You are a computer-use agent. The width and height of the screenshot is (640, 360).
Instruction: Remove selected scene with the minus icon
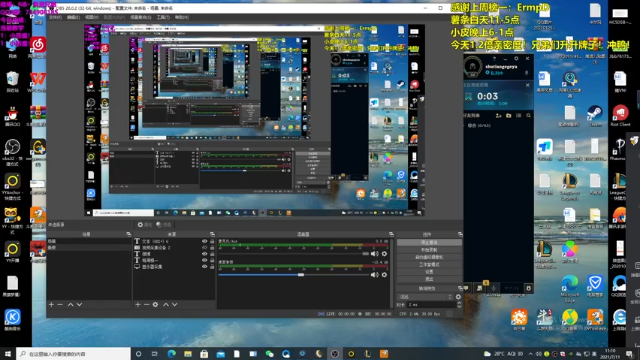60,304
